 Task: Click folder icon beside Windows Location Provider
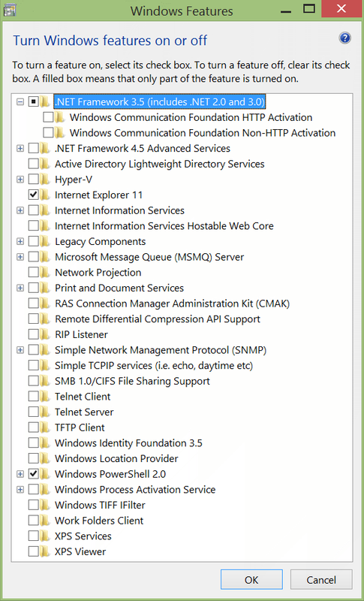click(45, 458)
